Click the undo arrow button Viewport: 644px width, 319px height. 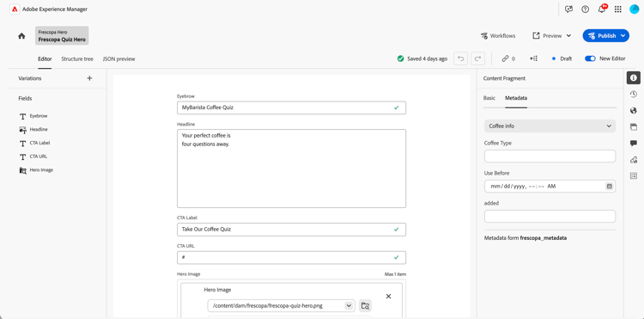point(461,58)
